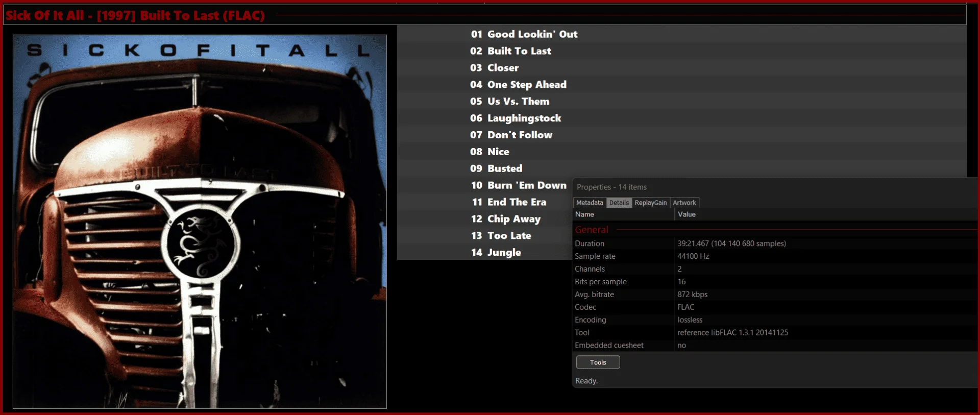Select the Duration property row value
The width and height of the screenshot is (980, 415).
pyautogui.click(x=731, y=243)
